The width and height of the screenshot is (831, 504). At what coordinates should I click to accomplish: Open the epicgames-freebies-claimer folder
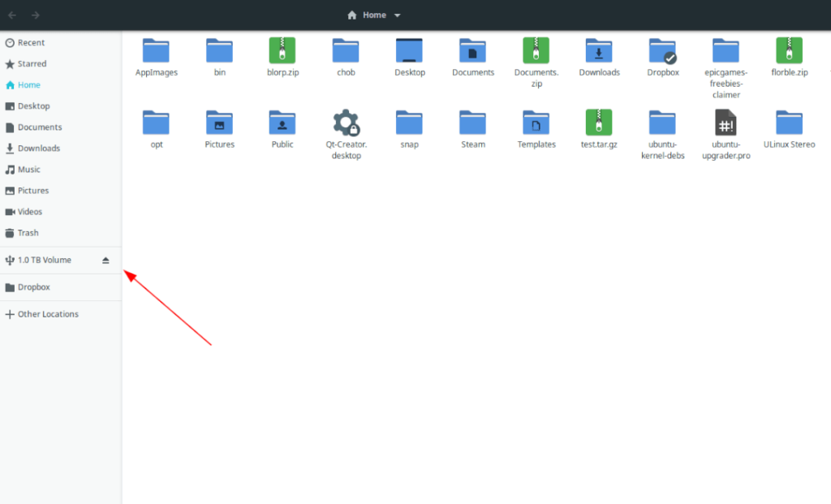coord(726,51)
